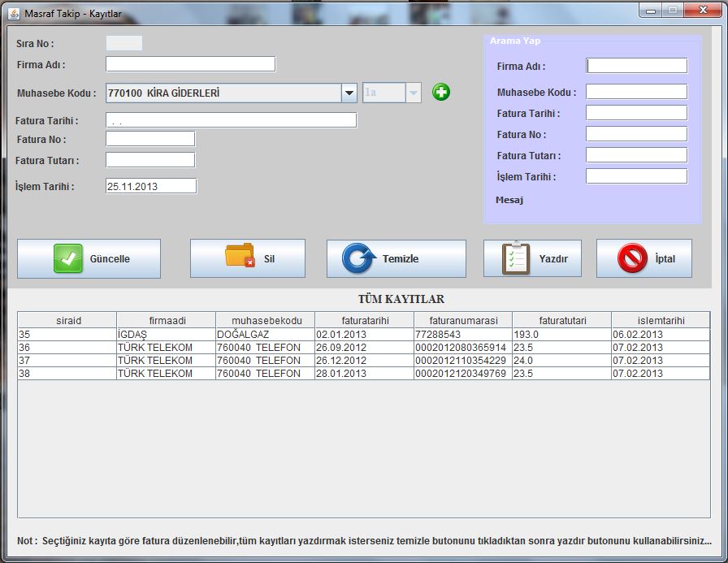Close the Masraf Takip window
728x563 pixels.
point(703,11)
